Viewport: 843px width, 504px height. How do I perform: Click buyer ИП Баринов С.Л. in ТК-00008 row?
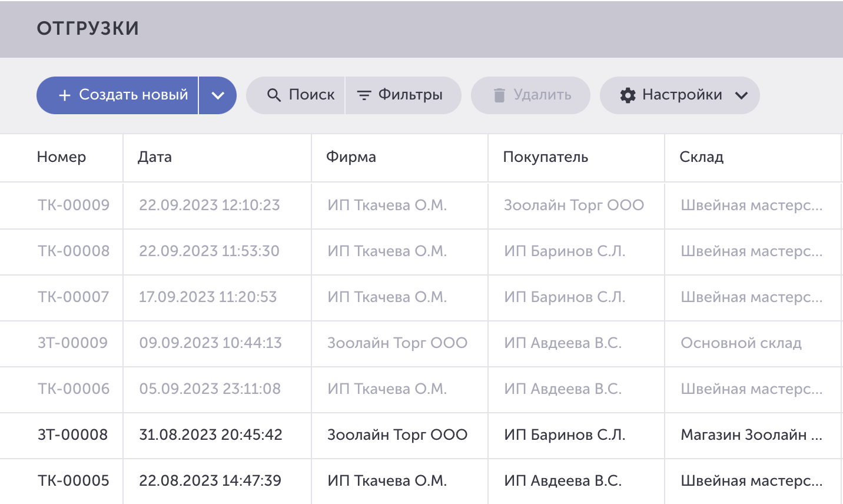click(x=565, y=251)
